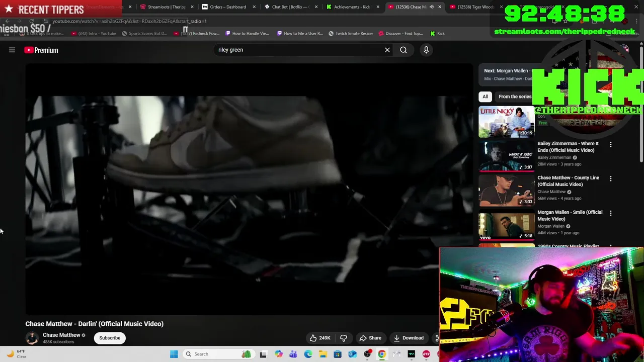This screenshot has height=362, width=644.
Task: Close the 'Achievements - Kick' tab
Action: (378, 7)
